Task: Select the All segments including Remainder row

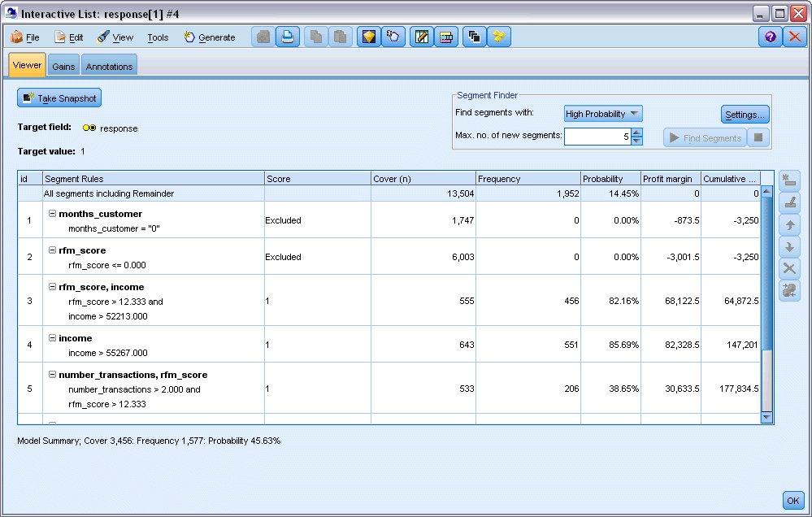Action: (389, 193)
